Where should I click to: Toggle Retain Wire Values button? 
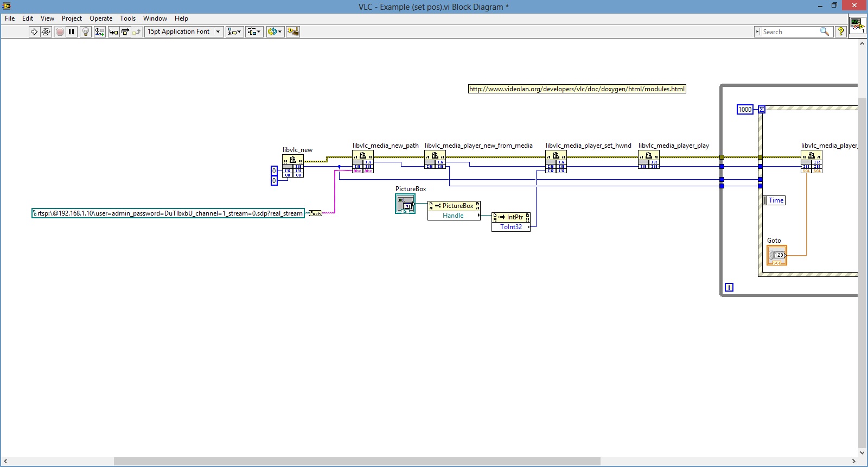99,31
